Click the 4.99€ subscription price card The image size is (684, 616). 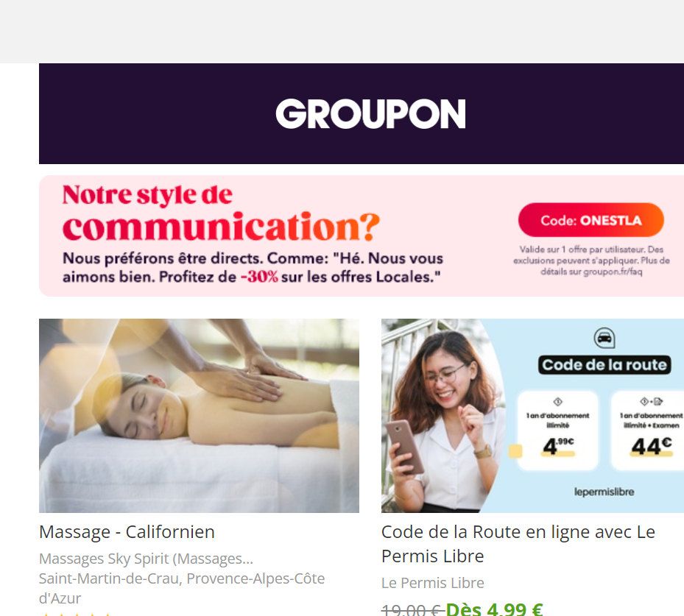557,431
